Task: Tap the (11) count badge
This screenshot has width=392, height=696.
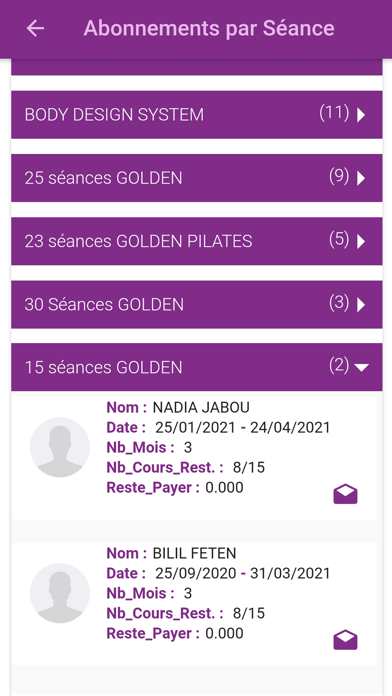Action: pyautogui.click(x=334, y=113)
